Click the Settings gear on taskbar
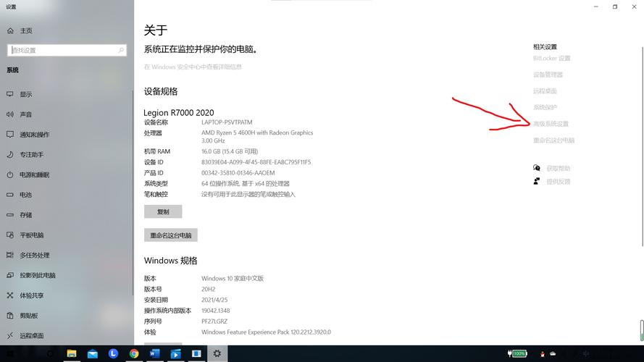The width and height of the screenshot is (644, 362). [x=217, y=353]
